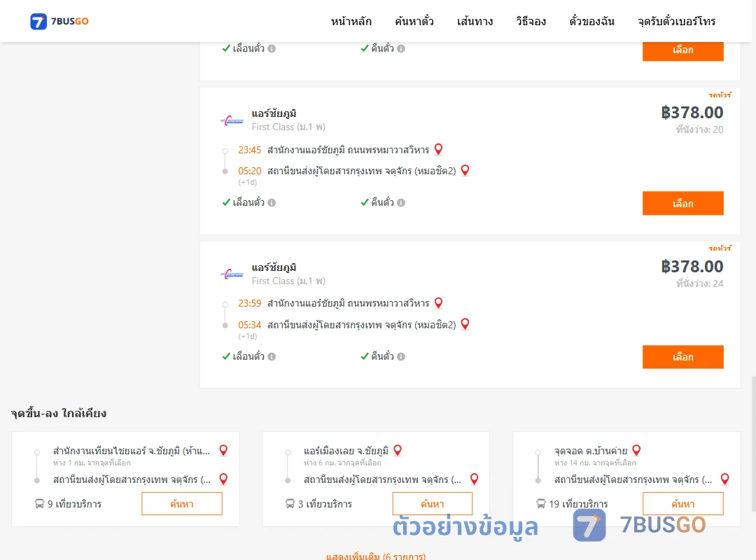Search trips from แอร์เมืองเลย with ค้นหา
This screenshot has width=756, height=560.
click(x=433, y=503)
